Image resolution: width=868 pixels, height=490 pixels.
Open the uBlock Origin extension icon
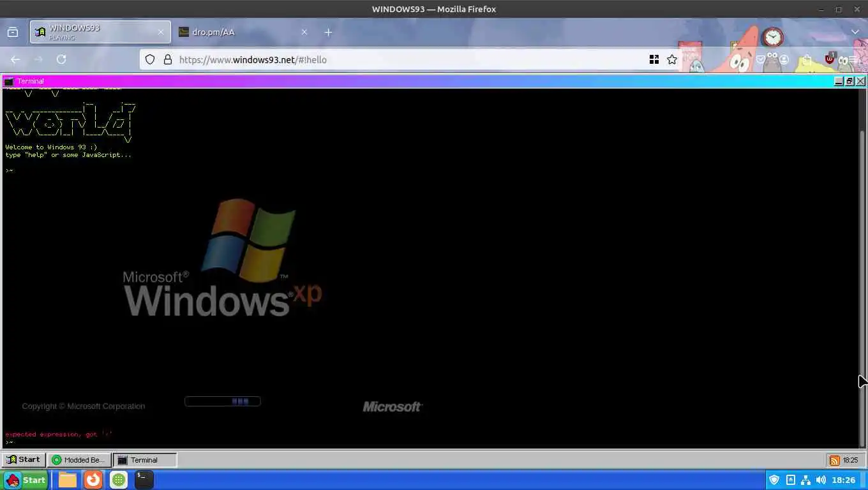[x=830, y=59]
